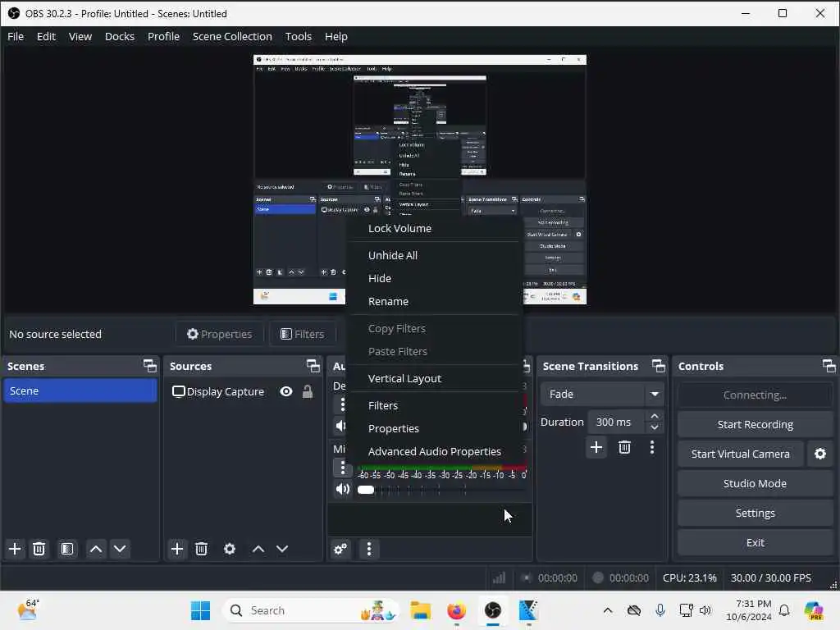
Task: Move scene up arrow
Action: tap(96, 549)
